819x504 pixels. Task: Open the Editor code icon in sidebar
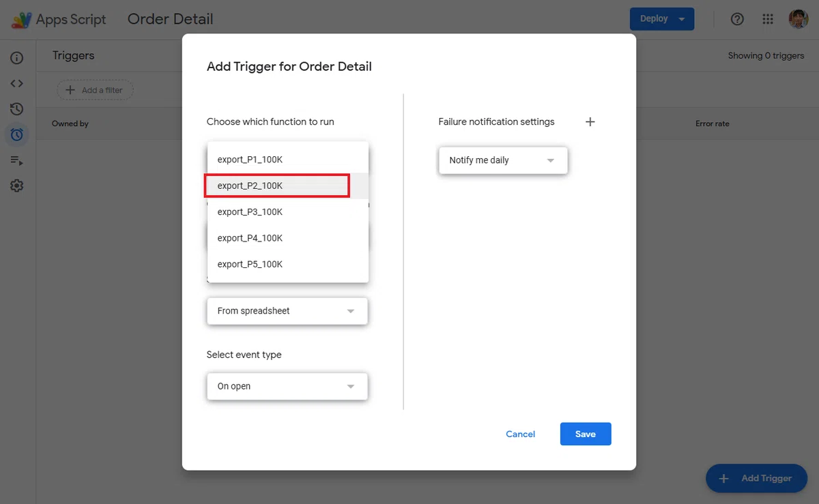tap(17, 84)
